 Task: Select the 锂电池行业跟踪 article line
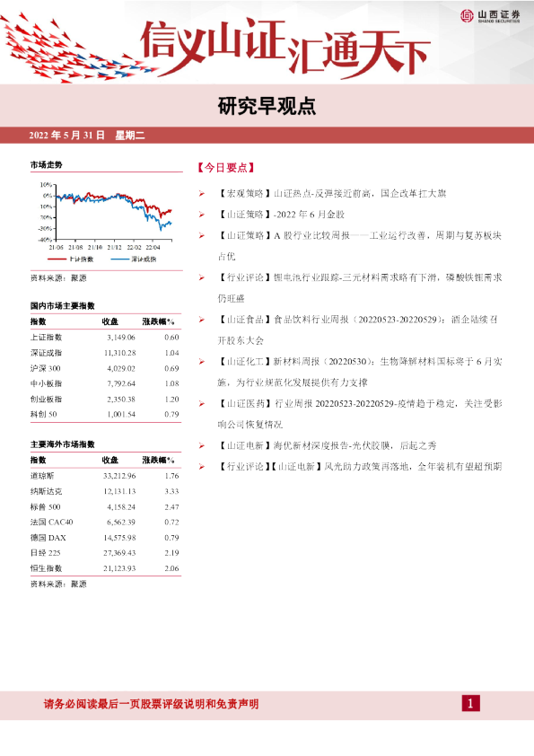(x=360, y=288)
